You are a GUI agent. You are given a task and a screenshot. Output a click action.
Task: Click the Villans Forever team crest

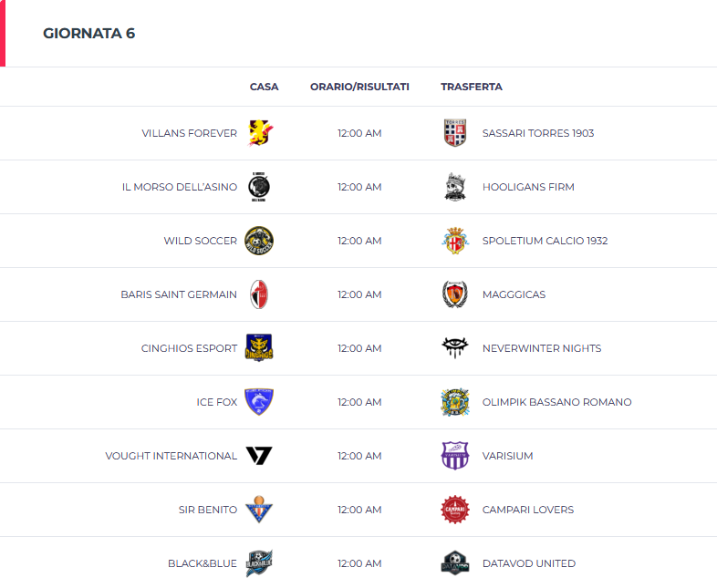[x=259, y=133]
